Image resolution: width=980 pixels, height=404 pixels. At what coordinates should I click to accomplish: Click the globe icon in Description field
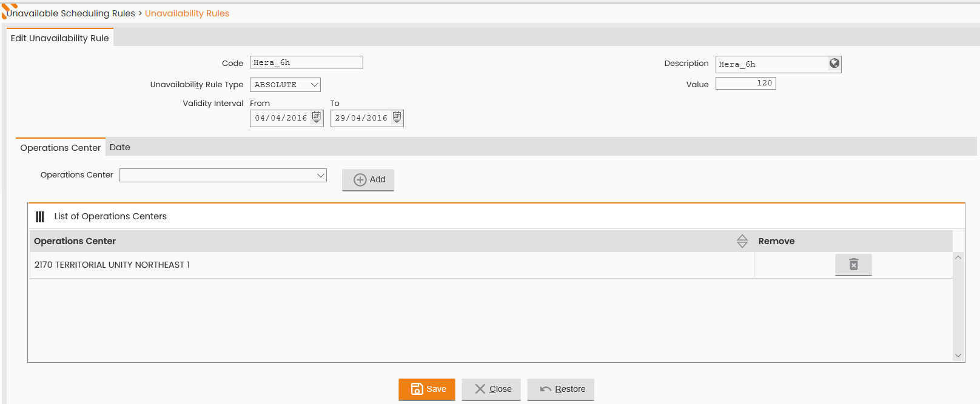pos(834,64)
